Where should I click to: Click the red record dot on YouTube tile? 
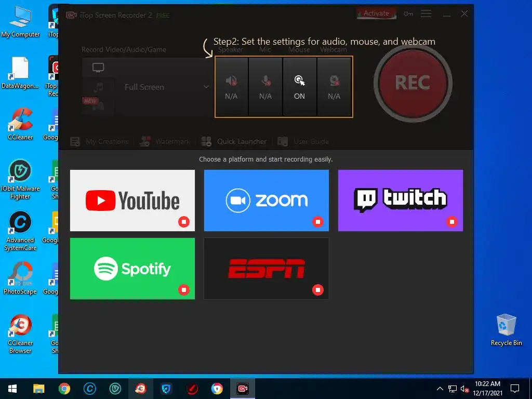point(184,222)
